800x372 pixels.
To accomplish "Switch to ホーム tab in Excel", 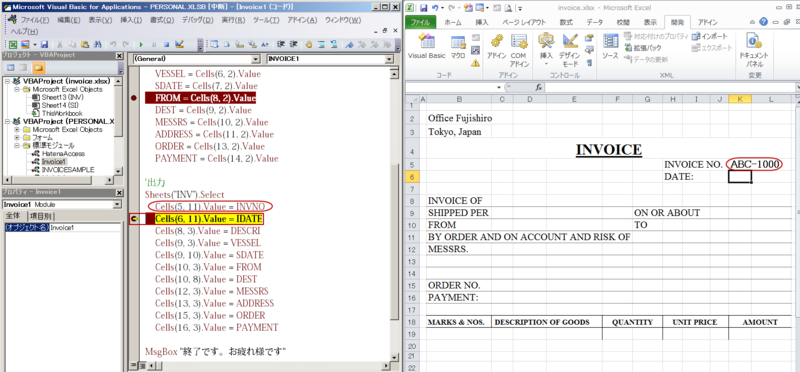I will pyautogui.click(x=453, y=22).
